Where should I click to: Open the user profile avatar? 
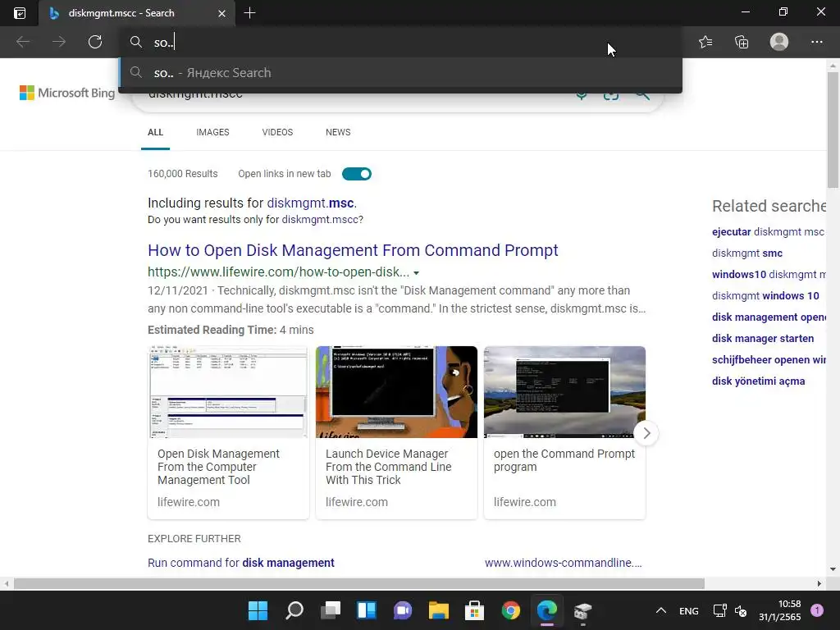[779, 42]
